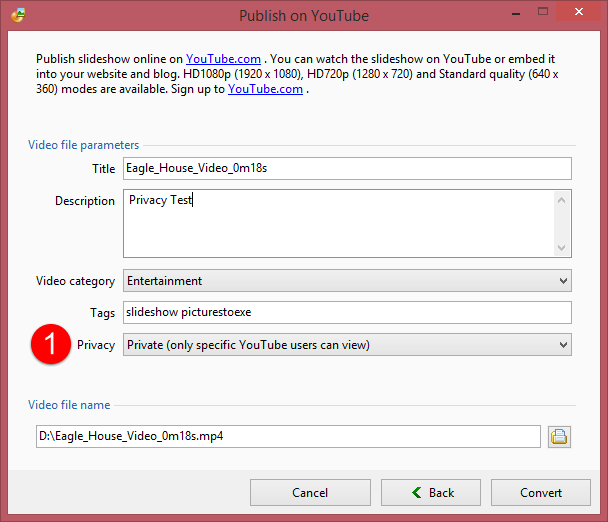608x522 pixels.
Task: Click the YouTube.com sign up link
Action: pyautogui.click(x=265, y=89)
